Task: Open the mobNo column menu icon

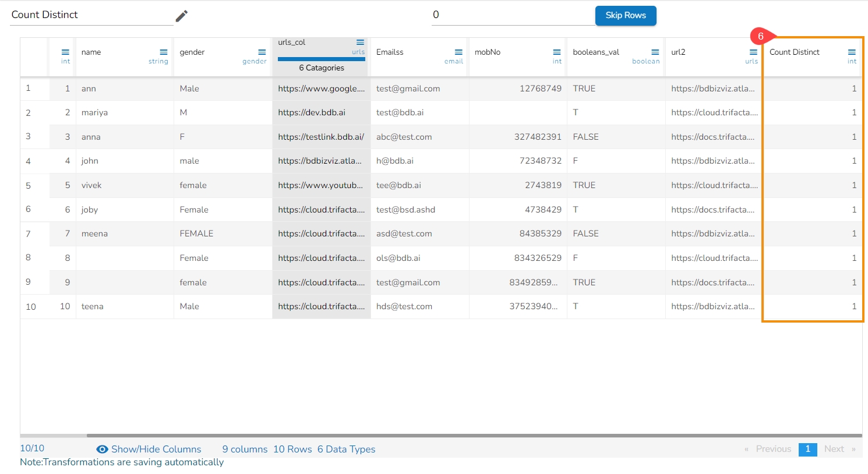Action: (557, 52)
